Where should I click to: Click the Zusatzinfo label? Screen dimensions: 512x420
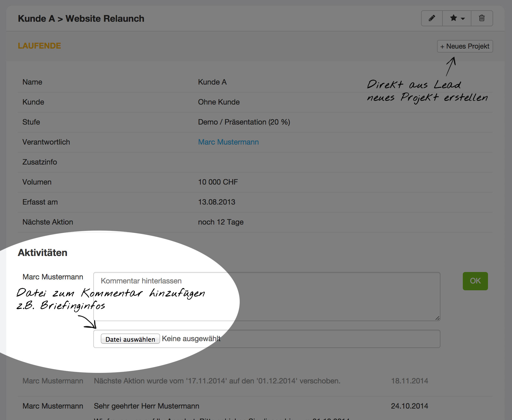click(x=40, y=162)
